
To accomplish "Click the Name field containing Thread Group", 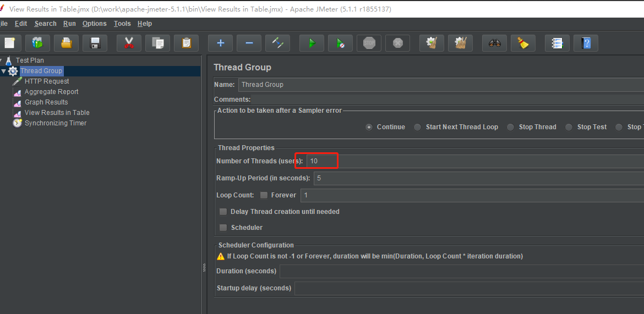I will point(441,85).
